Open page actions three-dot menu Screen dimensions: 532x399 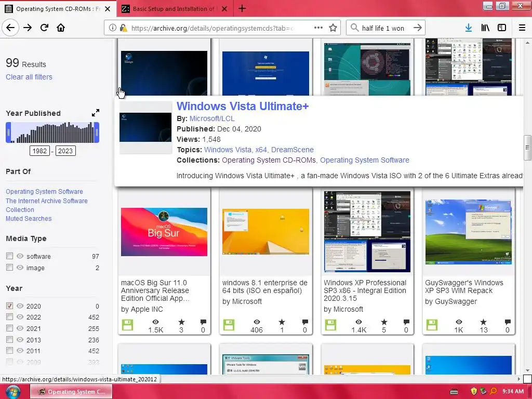click(x=318, y=28)
